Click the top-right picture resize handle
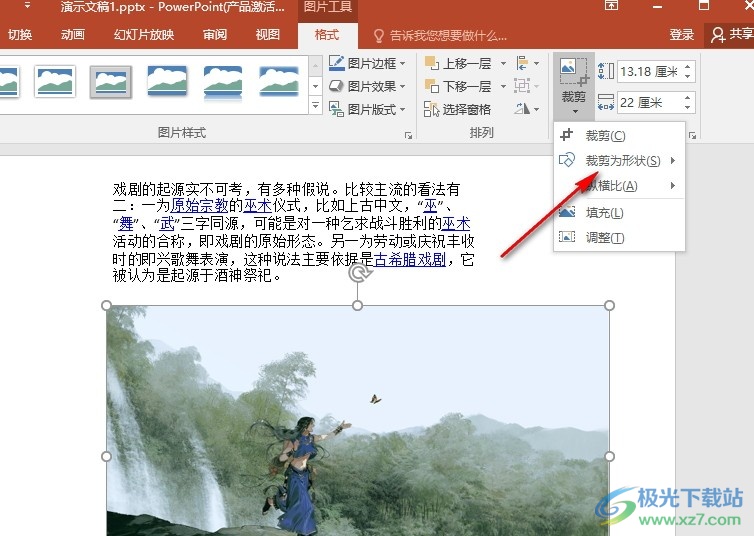Viewport: 754px width, 536px height. (609, 306)
